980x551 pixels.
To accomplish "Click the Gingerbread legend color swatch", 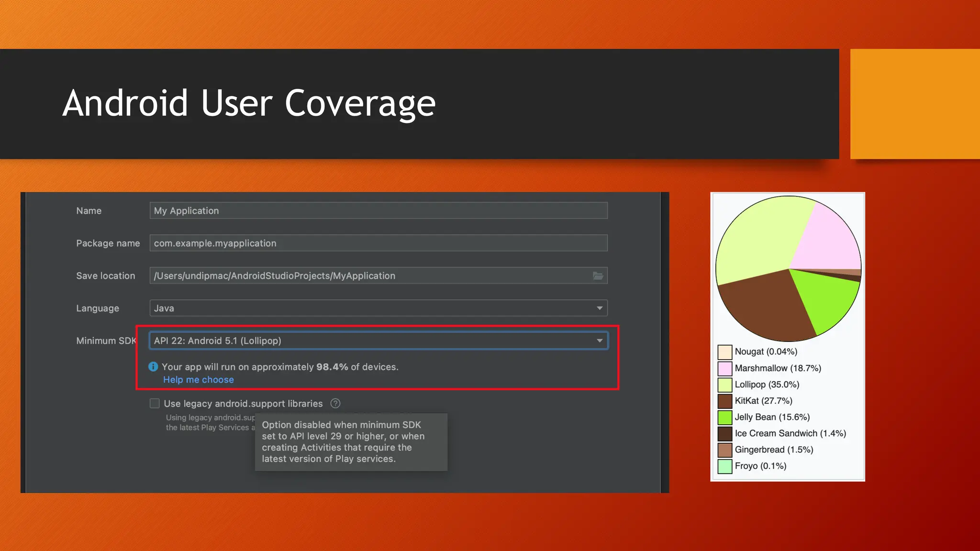I will tap(725, 450).
